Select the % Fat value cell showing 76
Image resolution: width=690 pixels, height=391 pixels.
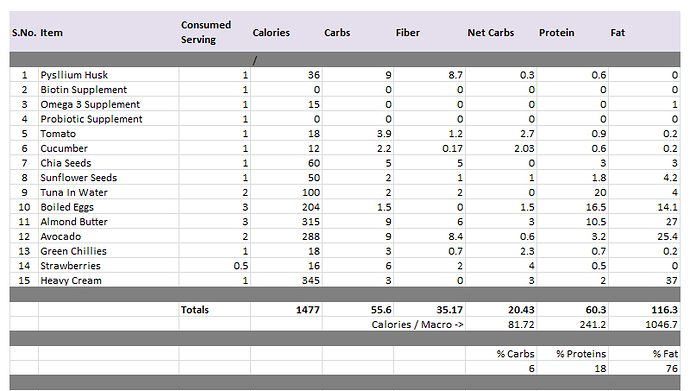[644, 369]
